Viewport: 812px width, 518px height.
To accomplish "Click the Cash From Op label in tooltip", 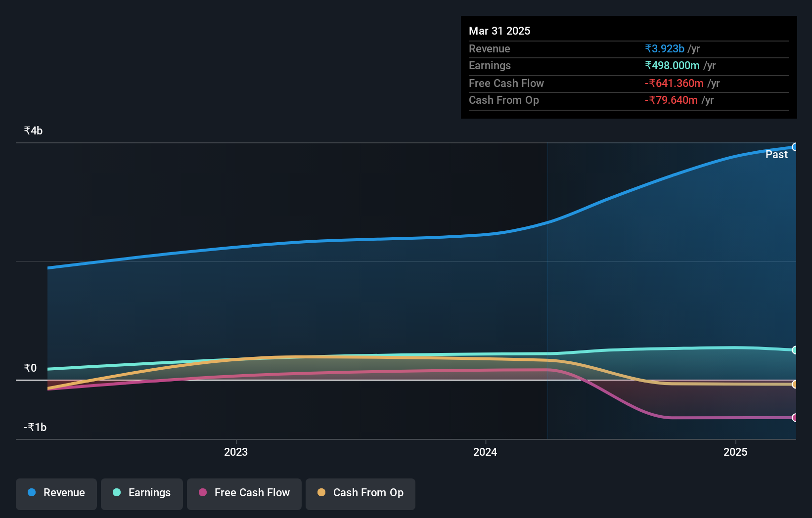I will (x=504, y=100).
